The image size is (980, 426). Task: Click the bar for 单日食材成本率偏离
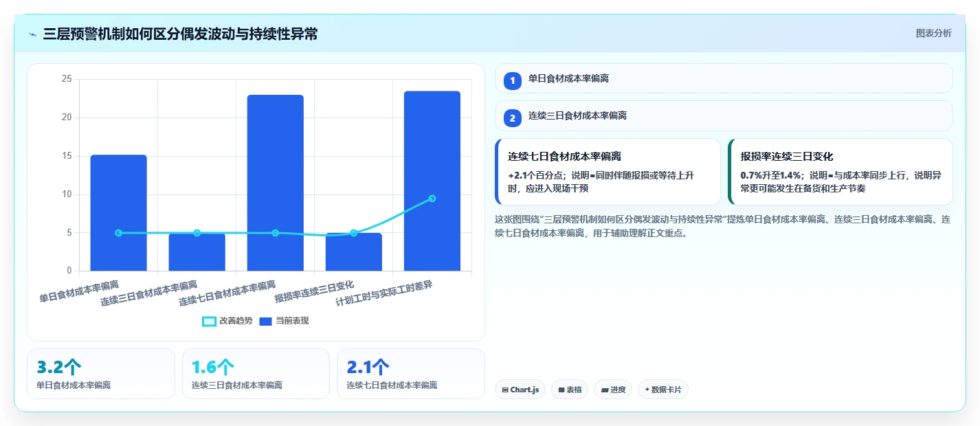point(118,213)
